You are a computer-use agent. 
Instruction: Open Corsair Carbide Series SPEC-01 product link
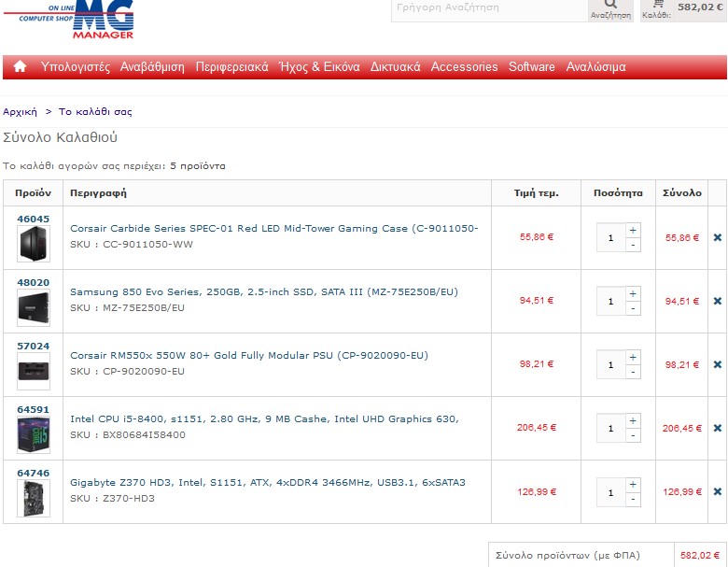273,228
